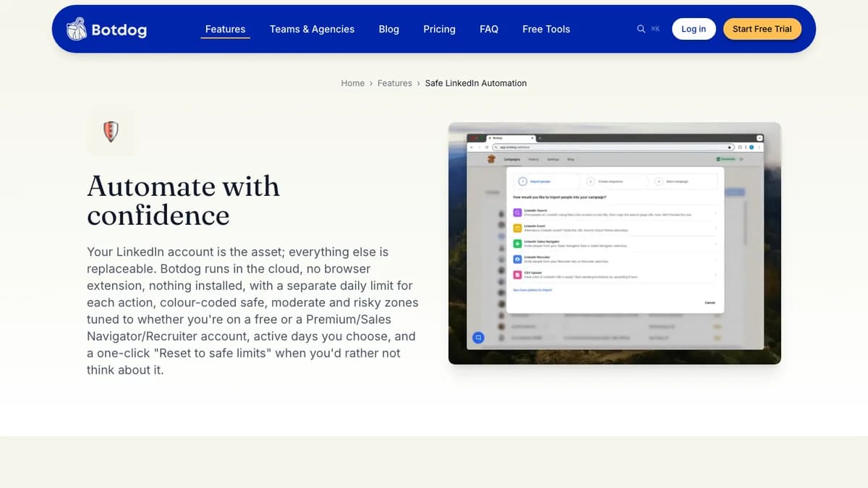Click the Botdog logo in header
The image size is (868, 488).
coord(106,30)
